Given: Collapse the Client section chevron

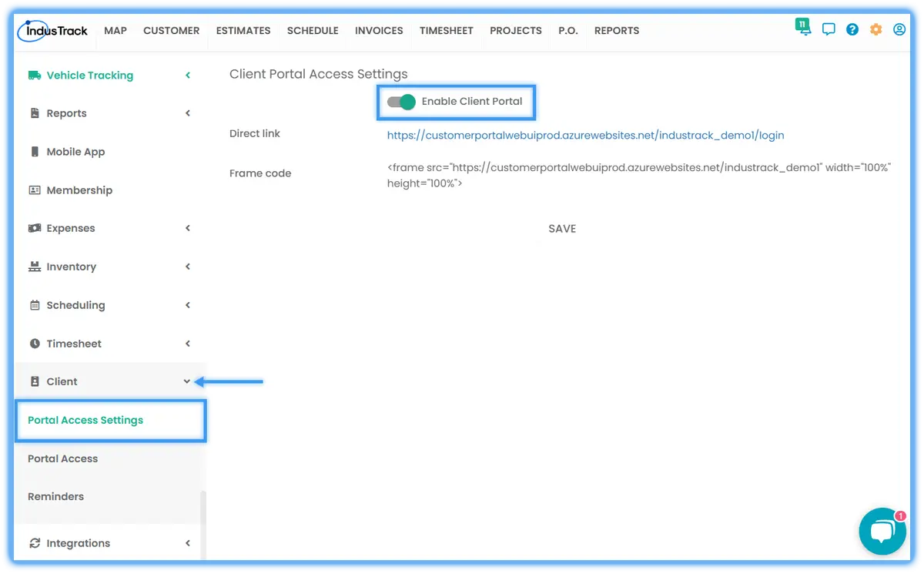Looking at the screenshot, I should tap(187, 381).
